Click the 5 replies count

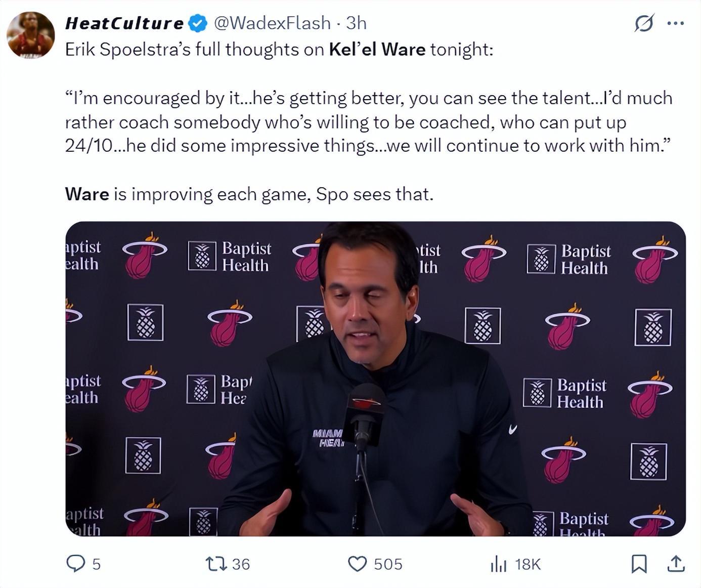click(96, 564)
